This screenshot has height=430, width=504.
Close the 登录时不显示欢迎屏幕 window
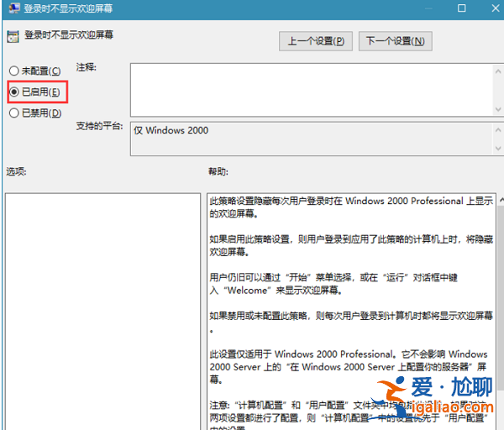click(496, 8)
